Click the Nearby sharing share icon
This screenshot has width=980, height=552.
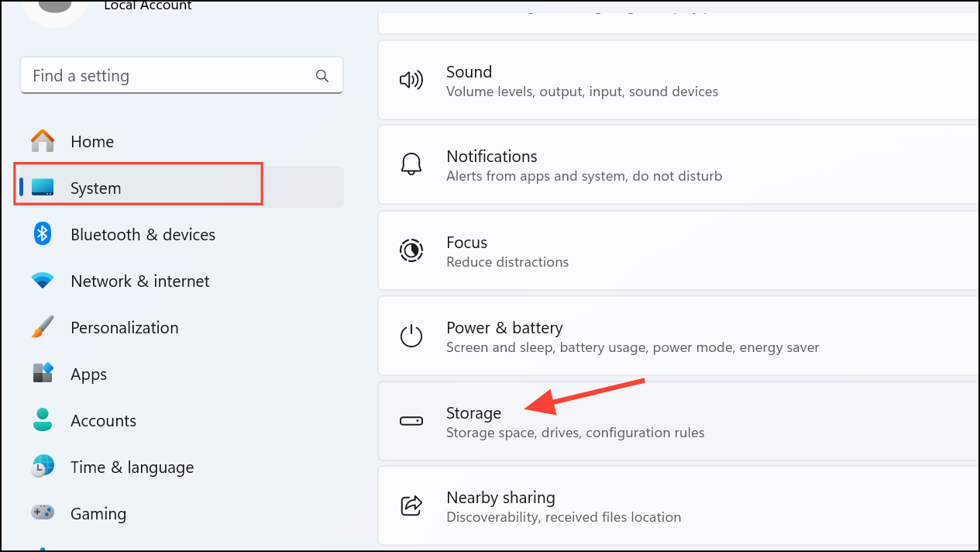[411, 506]
